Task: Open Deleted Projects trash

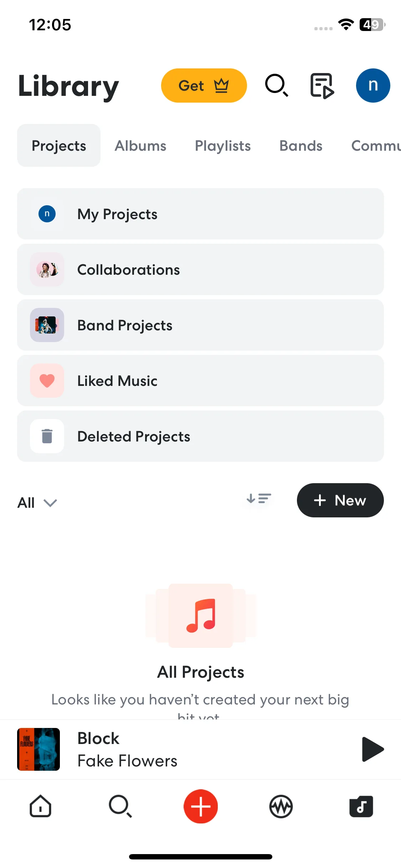Action: coord(200,436)
